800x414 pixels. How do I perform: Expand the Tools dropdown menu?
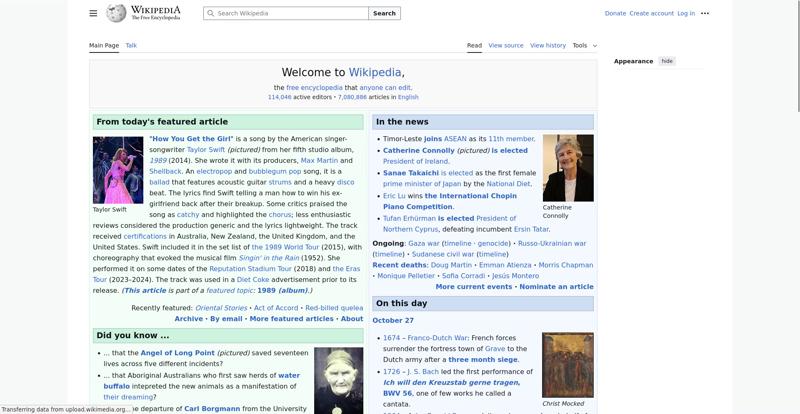(584, 45)
